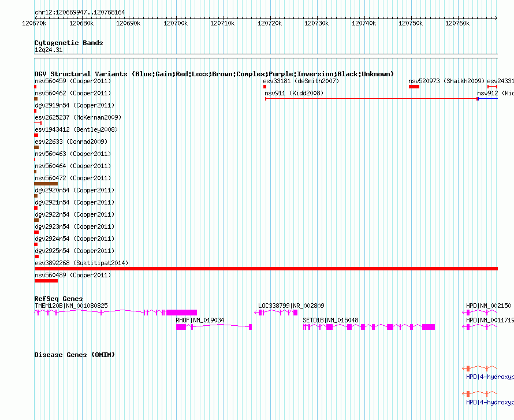Open variant dgv2920n54 (Cooper2011) label
This screenshot has height=420, width=514.
click(75, 190)
